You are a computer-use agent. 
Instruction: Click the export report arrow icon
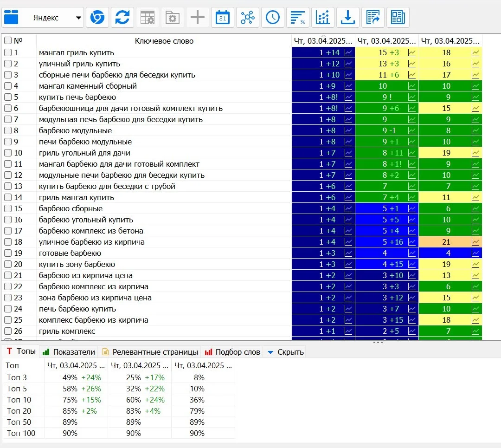tap(373, 17)
